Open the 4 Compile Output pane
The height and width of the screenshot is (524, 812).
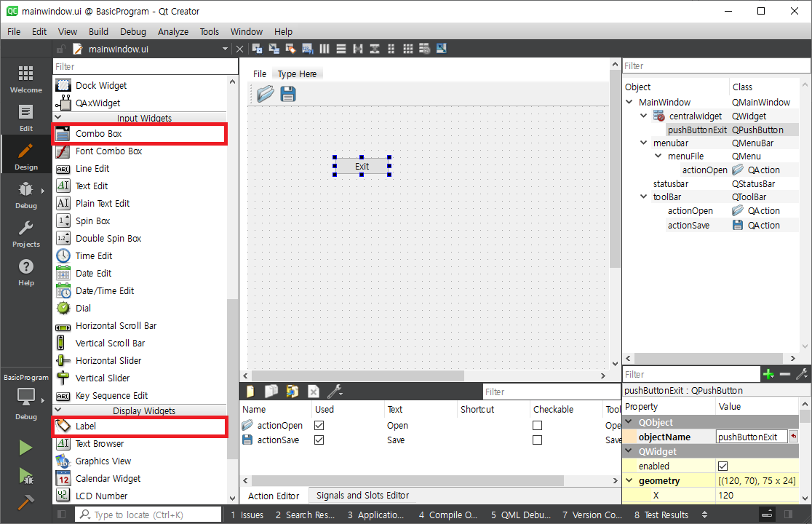448,515
